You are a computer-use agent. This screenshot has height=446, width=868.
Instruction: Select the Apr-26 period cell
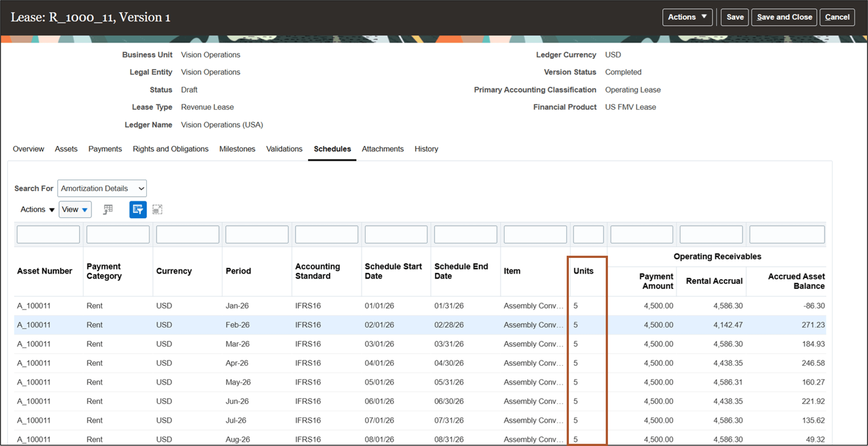pyautogui.click(x=237, y=363)
